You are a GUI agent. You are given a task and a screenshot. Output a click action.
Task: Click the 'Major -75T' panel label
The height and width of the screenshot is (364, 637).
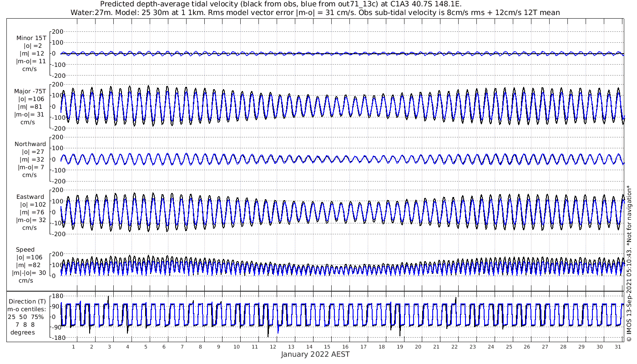tap(30, 91)
